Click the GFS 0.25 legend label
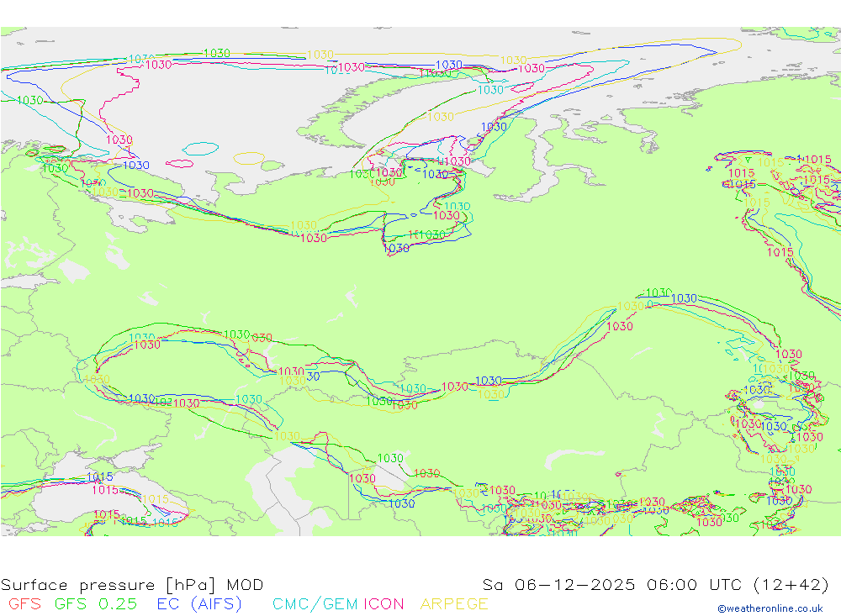This screenshot has width=841, height=616. (x=96, y=603)
